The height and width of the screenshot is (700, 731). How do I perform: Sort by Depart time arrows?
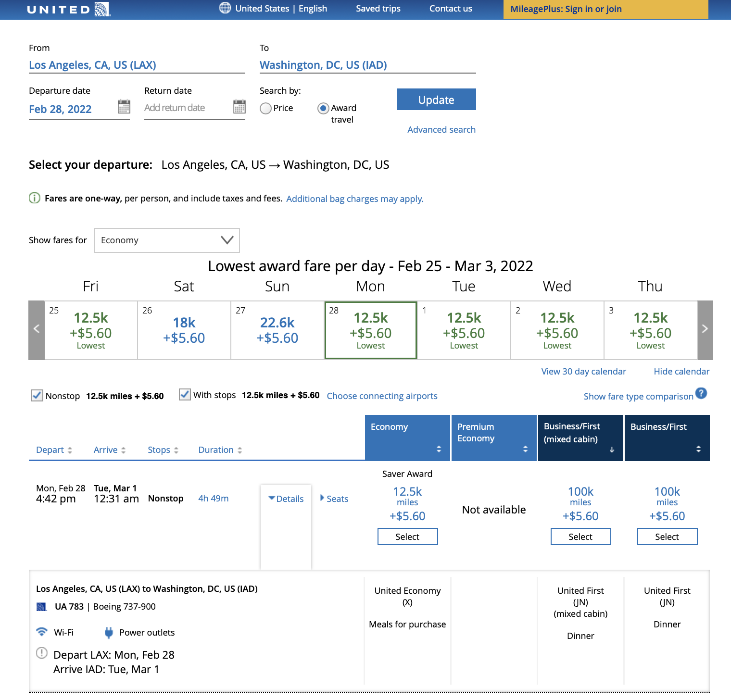70,450
